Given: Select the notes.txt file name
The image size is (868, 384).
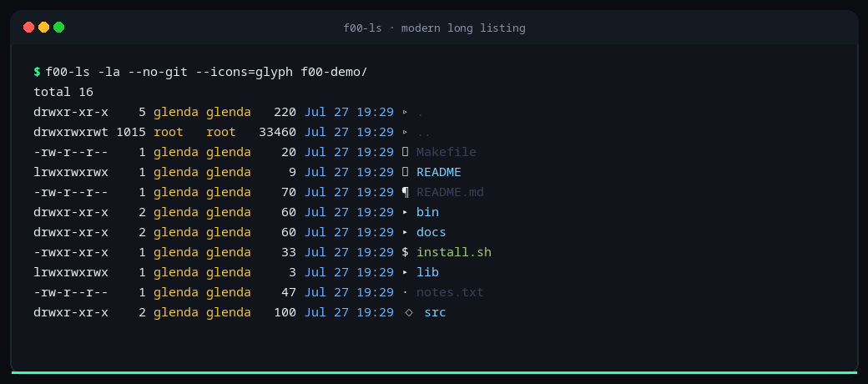Looking at the screenshot, I should [x=450, y=292].
